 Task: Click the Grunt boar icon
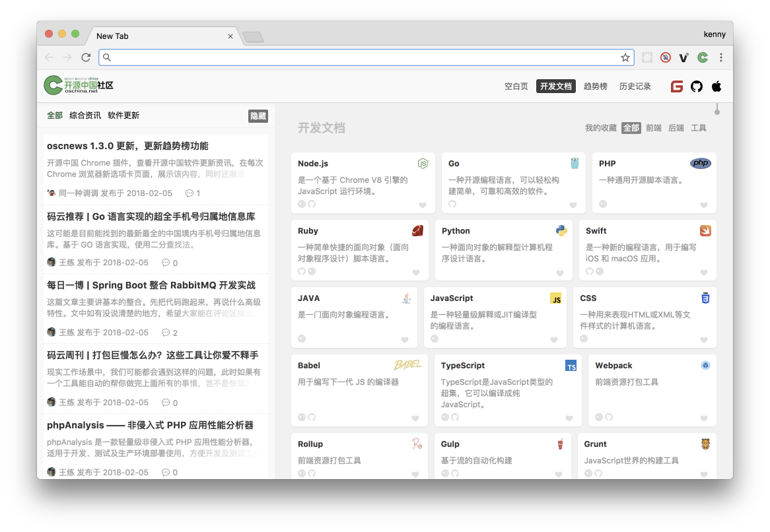(x=705, y=444)
